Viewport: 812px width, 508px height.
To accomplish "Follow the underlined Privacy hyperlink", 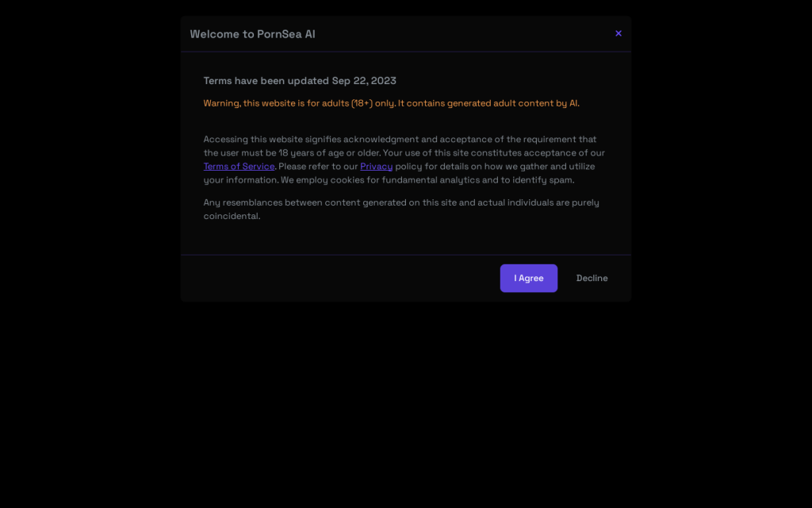I will 376,167.
